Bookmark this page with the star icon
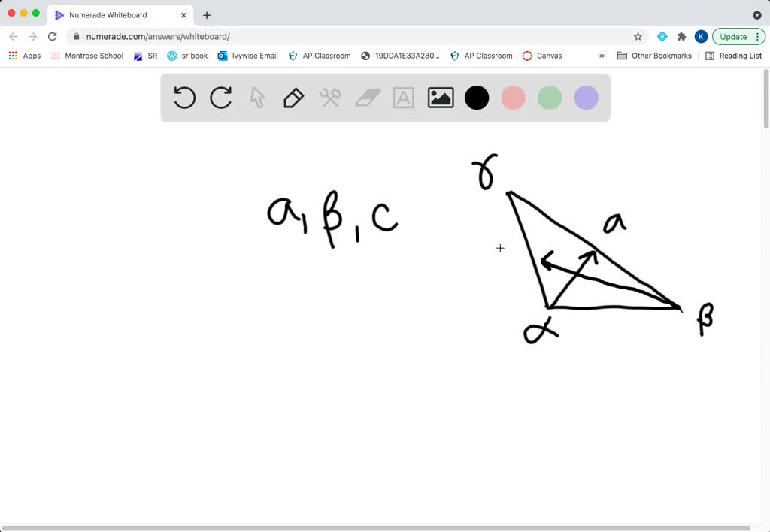The image size is (770, 532). click(x=638, y=36)
